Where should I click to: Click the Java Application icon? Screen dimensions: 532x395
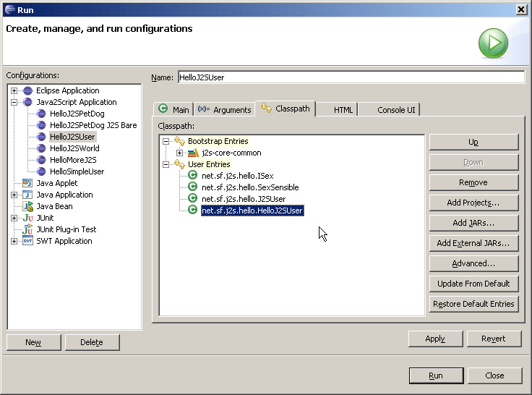[x=27, y=195]
